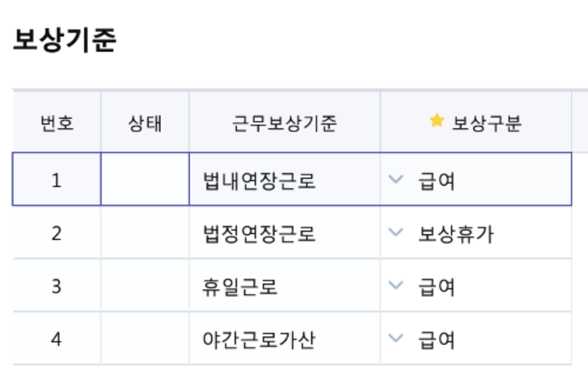Click the empty 상태 cell in row 1
This screenshot has height=380, width=588.
(x=145, y=179)
